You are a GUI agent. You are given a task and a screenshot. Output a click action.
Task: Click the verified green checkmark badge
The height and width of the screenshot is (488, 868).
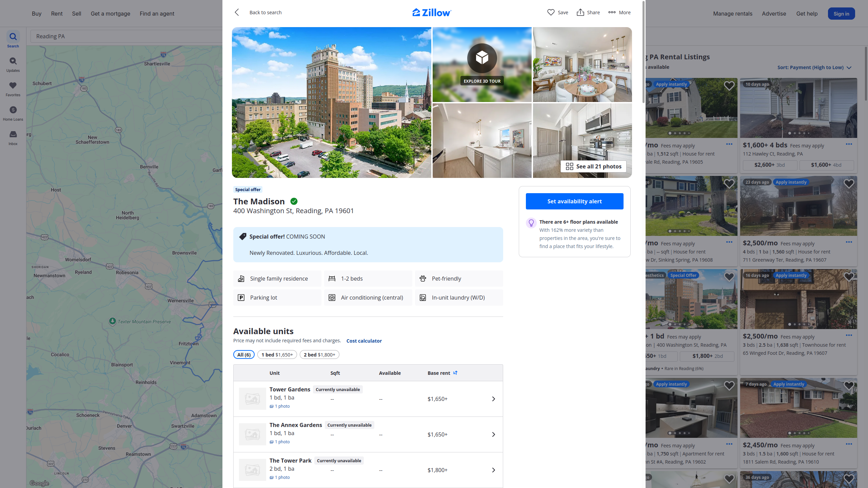click(294, 201)
